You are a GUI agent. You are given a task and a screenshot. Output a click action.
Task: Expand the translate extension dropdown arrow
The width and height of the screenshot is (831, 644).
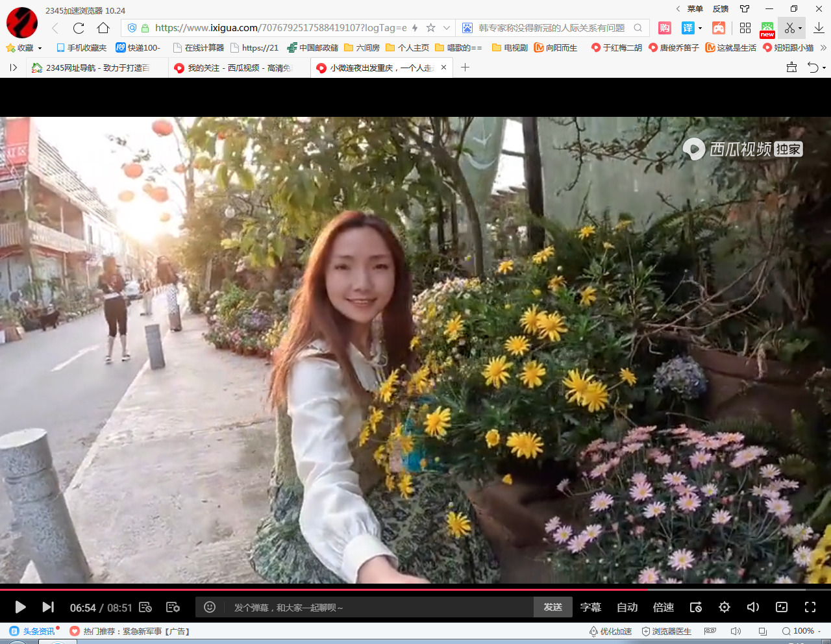coord(700,29)
